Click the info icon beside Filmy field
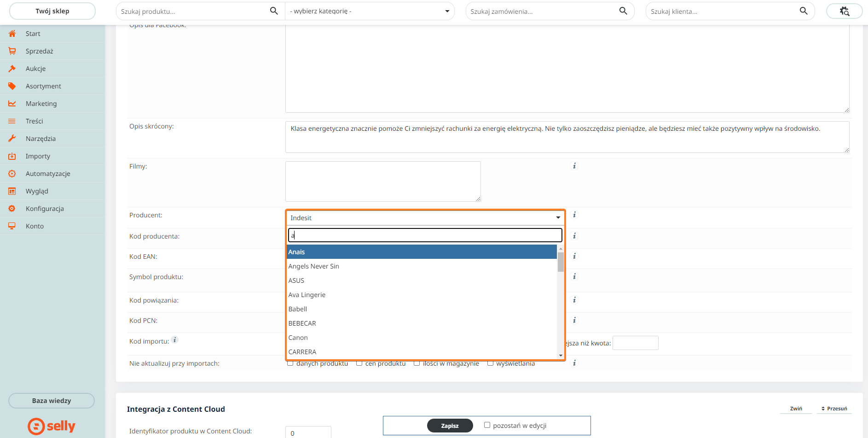 [574, 166]
